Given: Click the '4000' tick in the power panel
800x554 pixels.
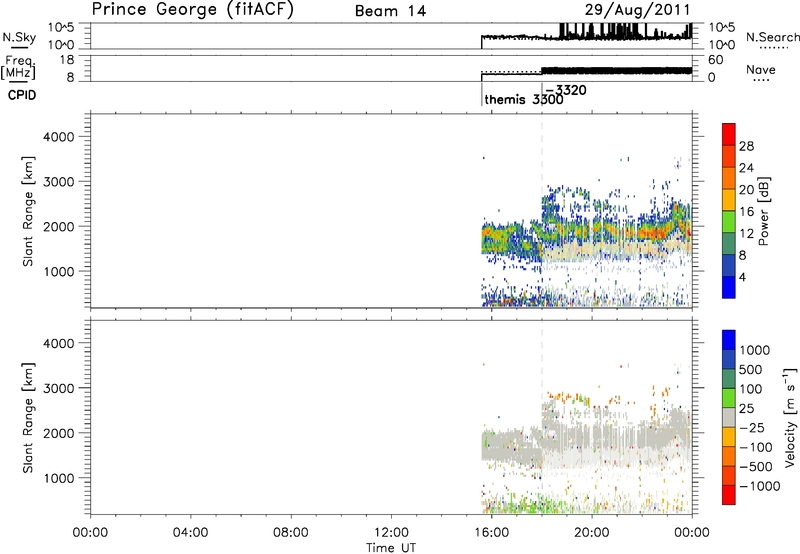Looking at the screenshot, I should click(59, 137).
